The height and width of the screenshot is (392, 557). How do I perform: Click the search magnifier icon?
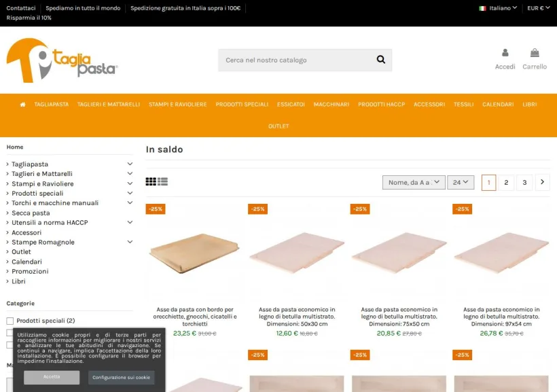pyautogui.click(x=381, y=60)
